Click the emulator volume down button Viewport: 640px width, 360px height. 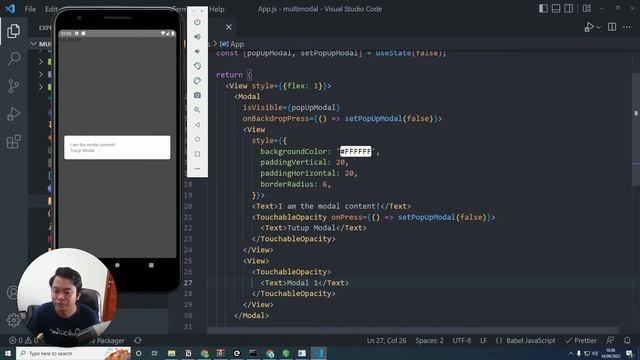(x=198, y=51)
